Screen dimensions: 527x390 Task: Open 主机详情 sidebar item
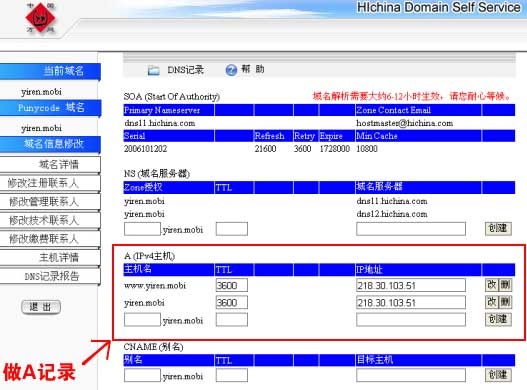tap(50, 258)
